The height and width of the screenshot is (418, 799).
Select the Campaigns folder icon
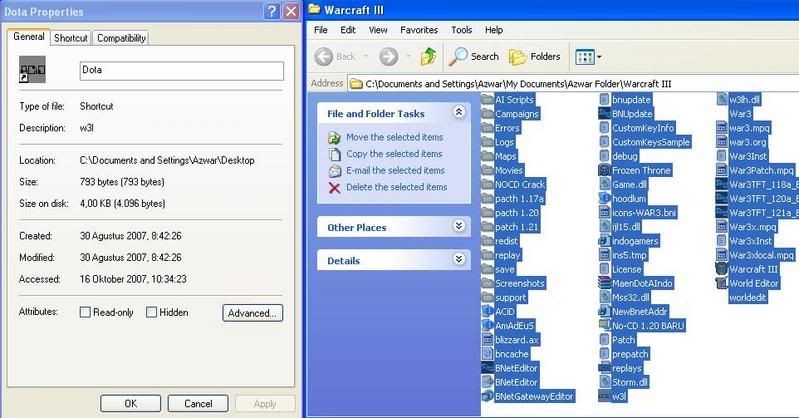488,114
